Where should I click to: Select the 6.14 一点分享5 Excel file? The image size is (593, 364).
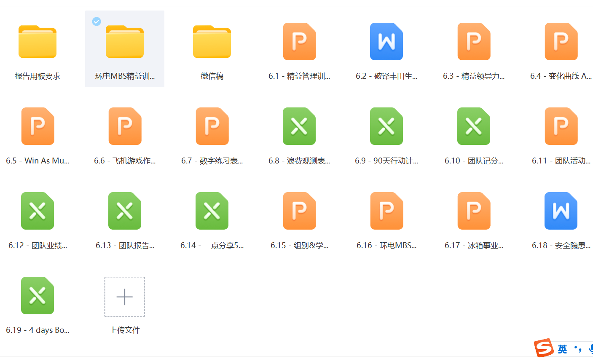pos(212,211)
